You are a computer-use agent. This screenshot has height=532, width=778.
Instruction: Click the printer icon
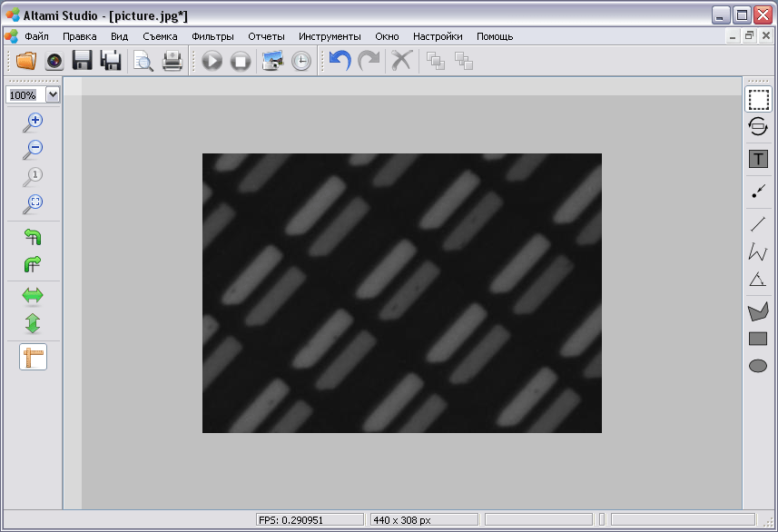click(x=172, y=61)
